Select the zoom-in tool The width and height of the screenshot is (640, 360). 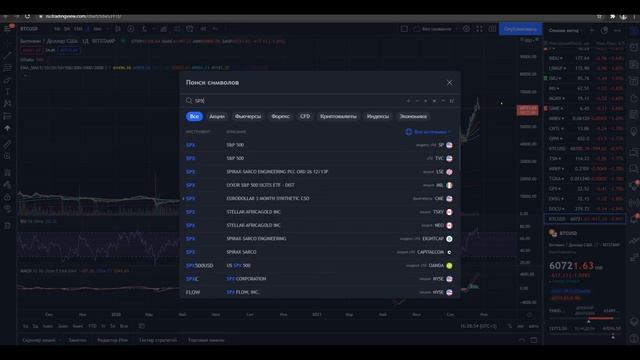point(7,156)
